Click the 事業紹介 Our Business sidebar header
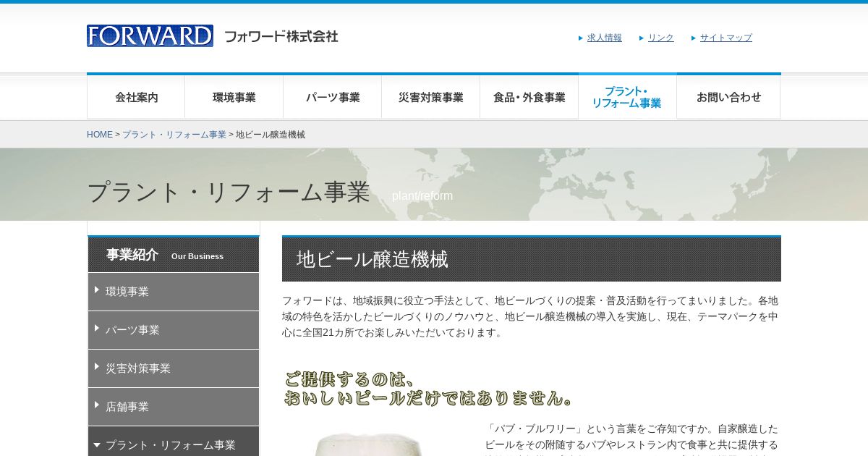This screenshot has width=868, height=456. click(174, 255)
